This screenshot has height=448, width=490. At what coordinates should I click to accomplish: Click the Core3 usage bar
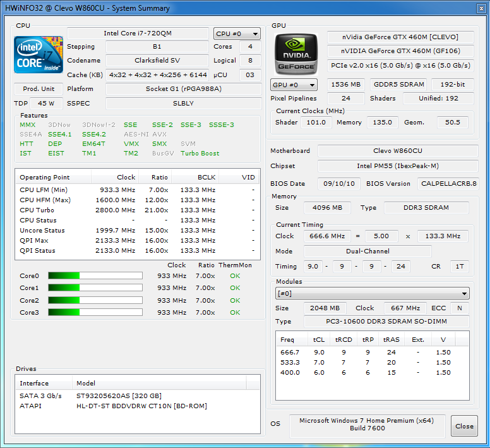click(95, 312)
